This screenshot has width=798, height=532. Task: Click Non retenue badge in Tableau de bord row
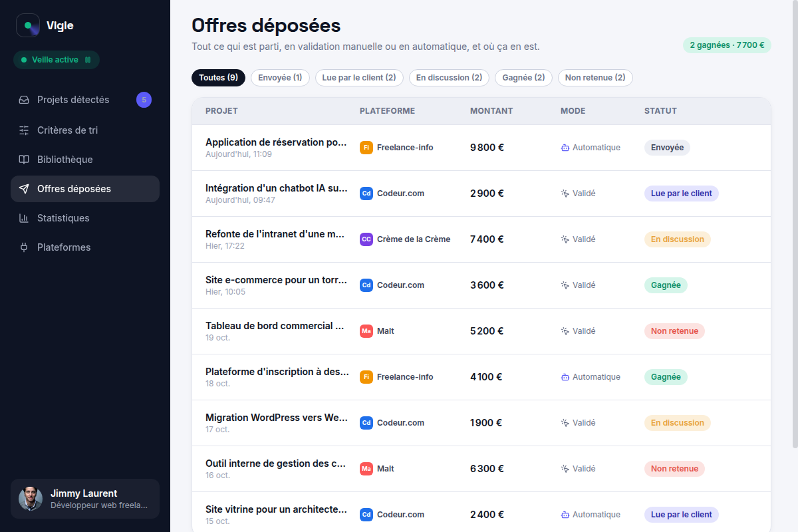tap(674, 331)
